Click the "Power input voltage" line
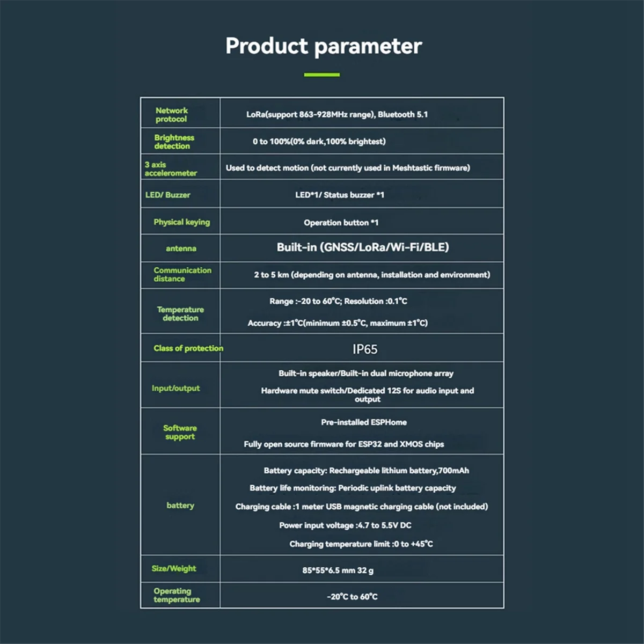 point(345,525)
